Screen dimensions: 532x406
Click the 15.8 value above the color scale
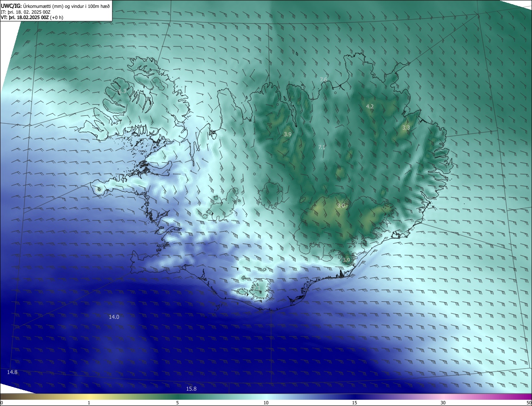[x=191, y=389]
